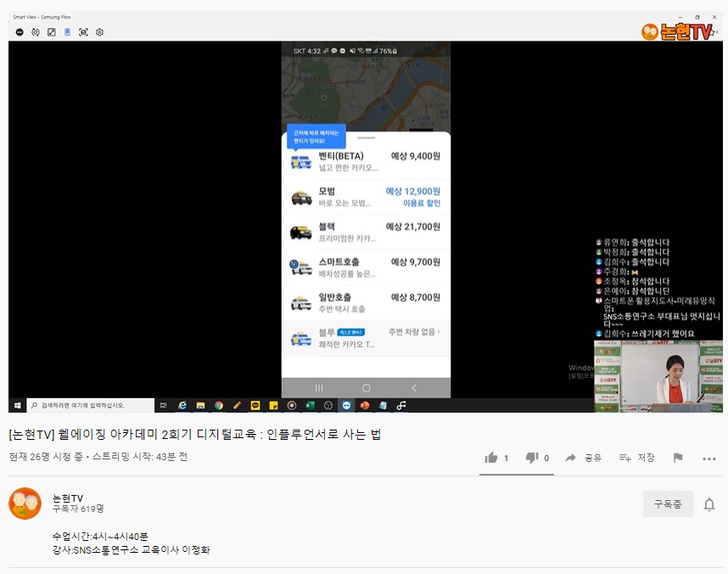The height and width of the screenshot is (574, 728).
Task: Click the 구독중 subscribed button
Action: click(x=668, y=504)
